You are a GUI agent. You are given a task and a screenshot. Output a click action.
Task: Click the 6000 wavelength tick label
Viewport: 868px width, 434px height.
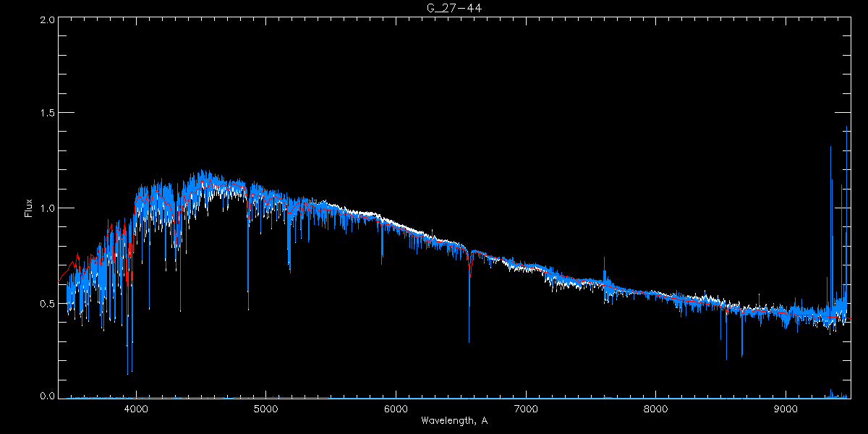pos(396,409)
